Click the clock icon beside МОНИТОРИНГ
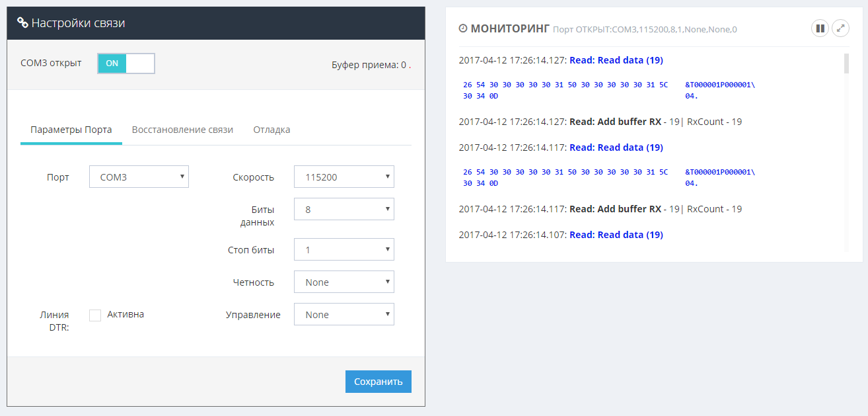The height and width of the screenshot is (416, 868). [x=463, y=28]
